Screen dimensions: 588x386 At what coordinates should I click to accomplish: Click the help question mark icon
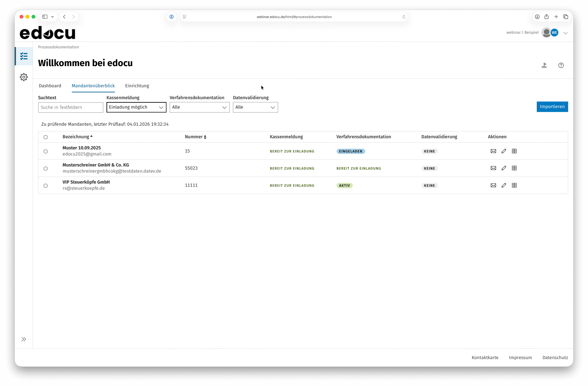(x=561, y=65)
